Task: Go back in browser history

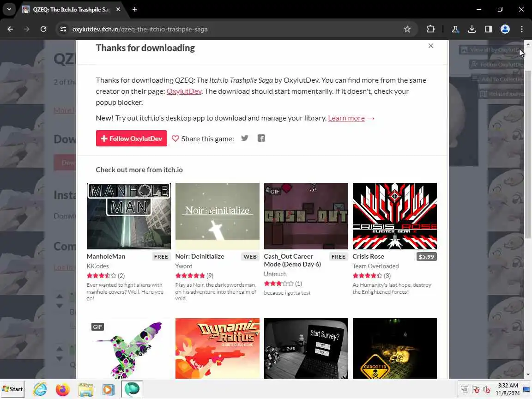Action: (10, 29)
